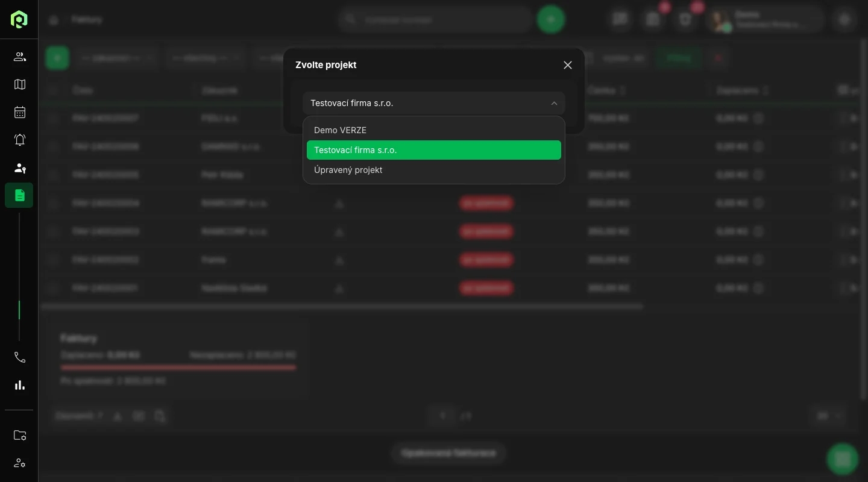Image resolution: width=868 pixels, height=482 pixels.
Task: Click the user with key sidebar icon
Action: pos(19,168)
